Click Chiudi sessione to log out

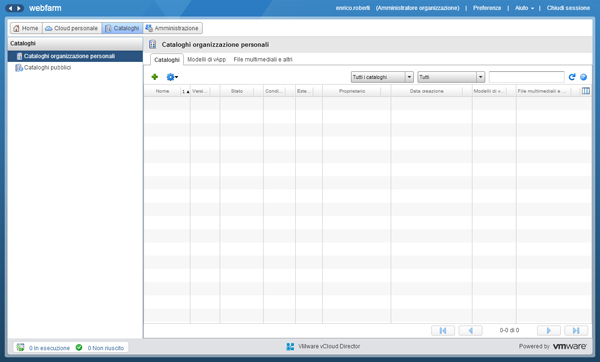[568, 8]
